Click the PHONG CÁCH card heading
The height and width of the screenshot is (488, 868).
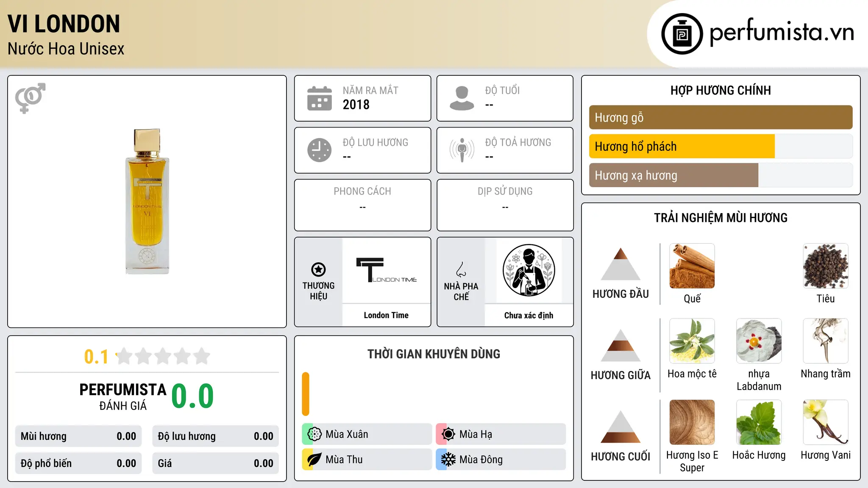point(362,191)
